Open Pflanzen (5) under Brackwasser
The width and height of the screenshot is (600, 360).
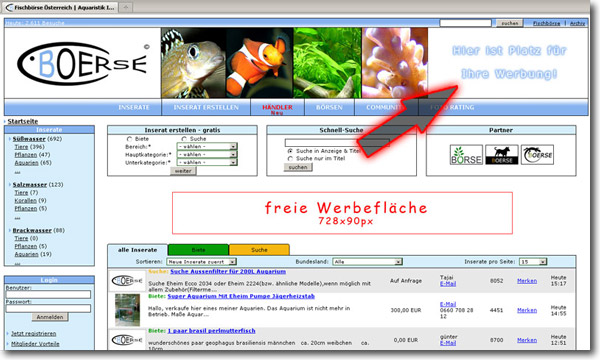(x=26, y=246)
